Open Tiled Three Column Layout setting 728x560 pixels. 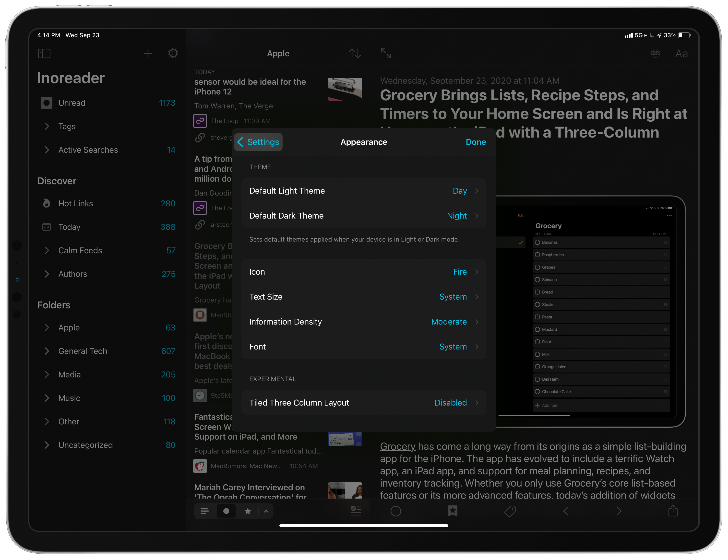(x=364, y=403)
